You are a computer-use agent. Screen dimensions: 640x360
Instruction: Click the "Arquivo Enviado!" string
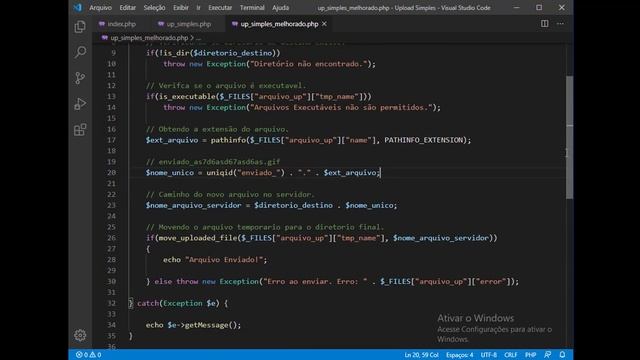[224, 260]
